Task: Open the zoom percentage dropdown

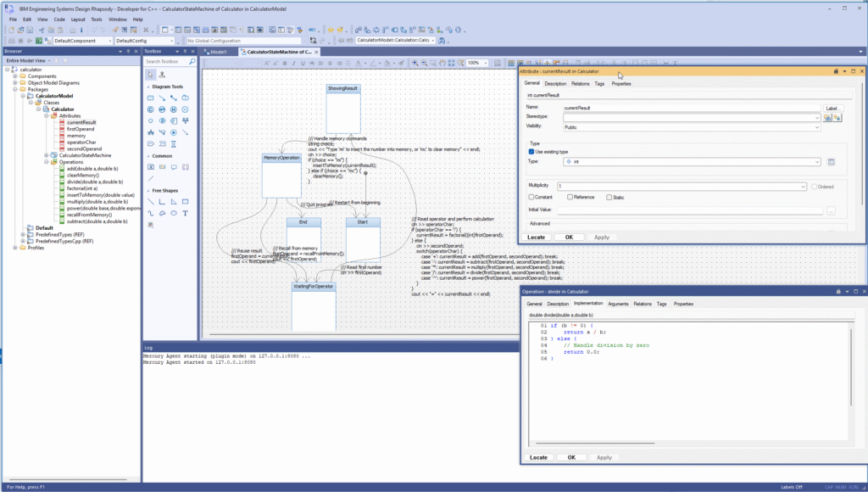Action: pos(486,63)
